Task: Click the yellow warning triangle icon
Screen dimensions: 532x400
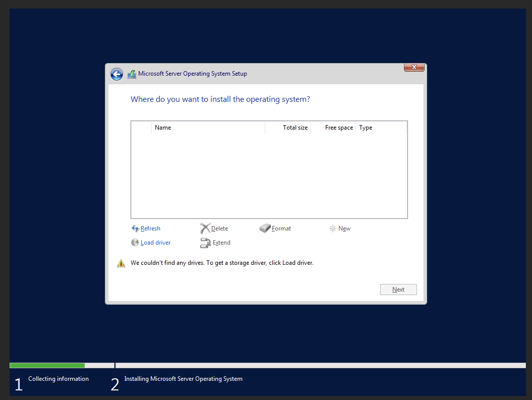Action: 121,263
